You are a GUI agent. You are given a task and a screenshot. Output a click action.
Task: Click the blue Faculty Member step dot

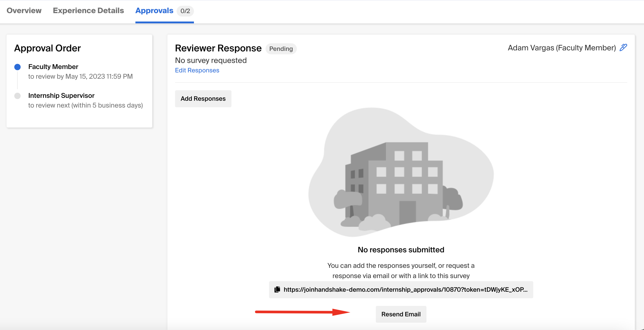tap(18, 67)
